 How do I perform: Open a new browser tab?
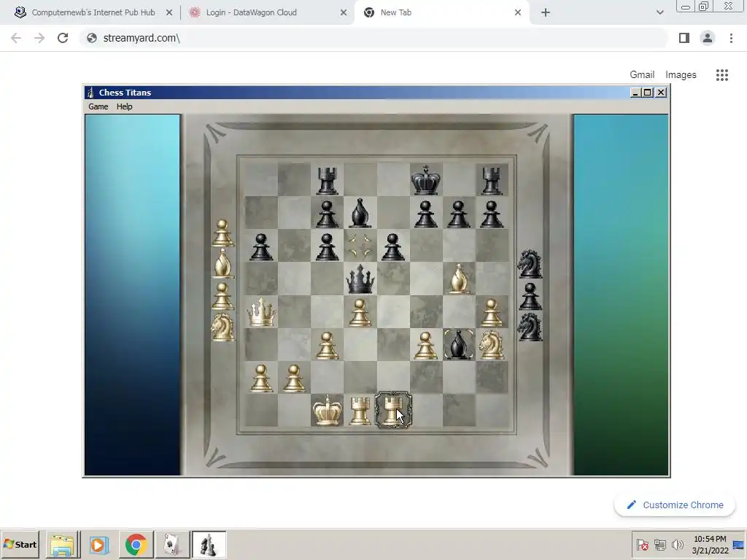tap(546, 13)
